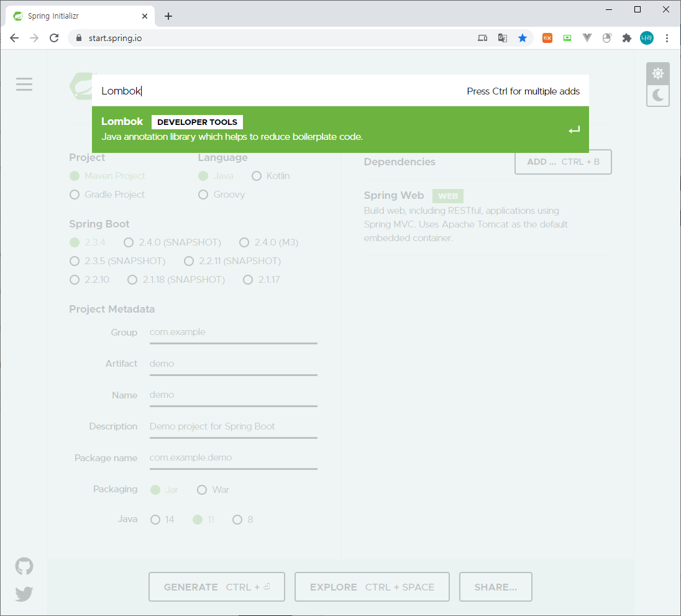The height and width of the screenshot is (616, 681).
Task: Reload the start.spring.io page
Action: (x=54, y=39)
